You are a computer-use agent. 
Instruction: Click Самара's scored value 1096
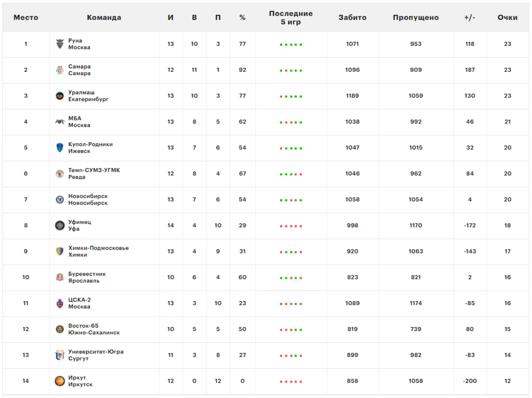(x=352, y=70)
